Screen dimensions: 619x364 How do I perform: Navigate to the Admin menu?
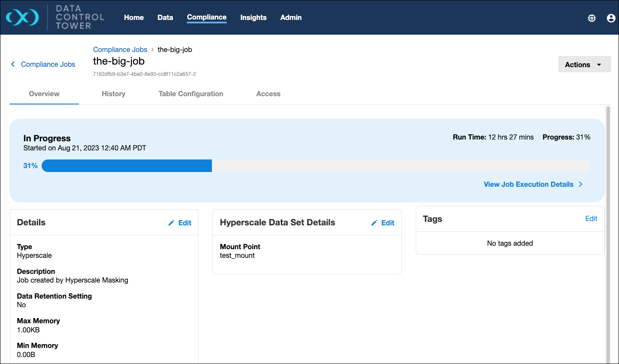pyautogui.click(x=291, y=17)
